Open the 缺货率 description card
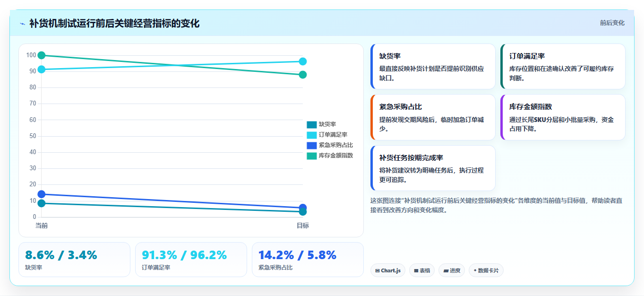Image resolution: width=644 pixels, height=296 pixels. (433, 66)
